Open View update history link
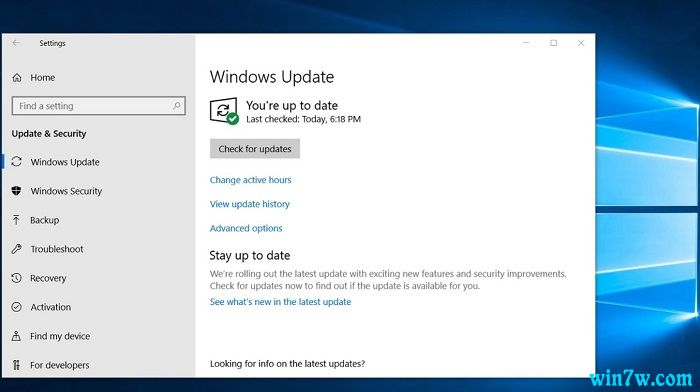The width and height of the screenshot is (700, 392). point(250,204)
